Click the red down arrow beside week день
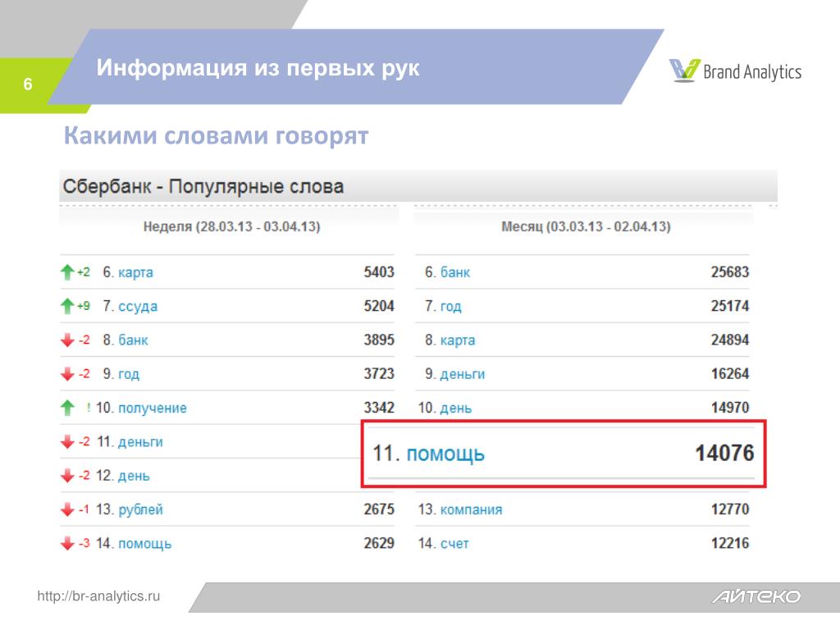 67,476
